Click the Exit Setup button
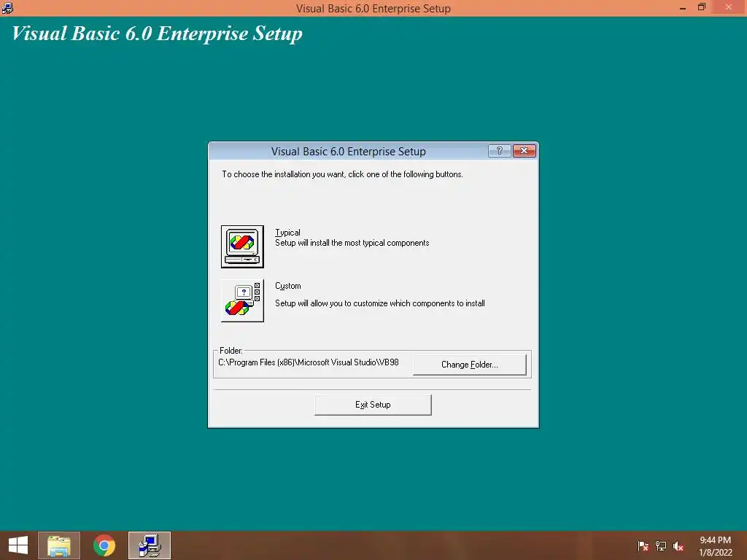Screen dimensions: 747x560 [x=373, y=405]
